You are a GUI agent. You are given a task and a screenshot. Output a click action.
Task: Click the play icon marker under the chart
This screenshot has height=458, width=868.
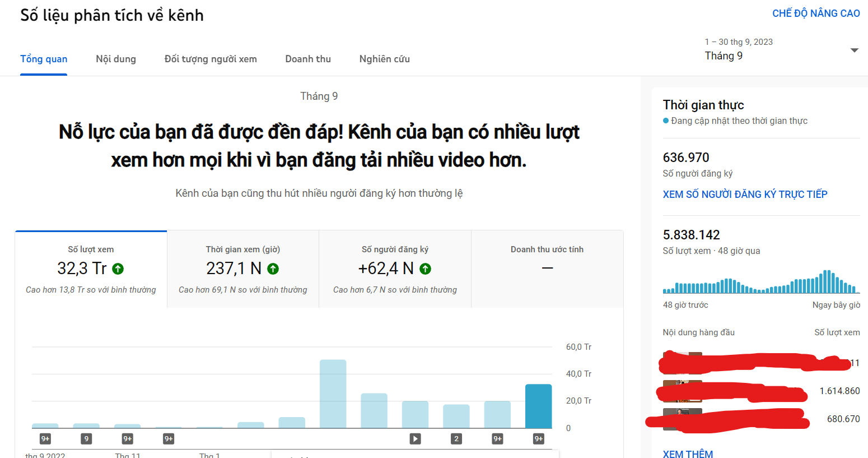point(415,439)
